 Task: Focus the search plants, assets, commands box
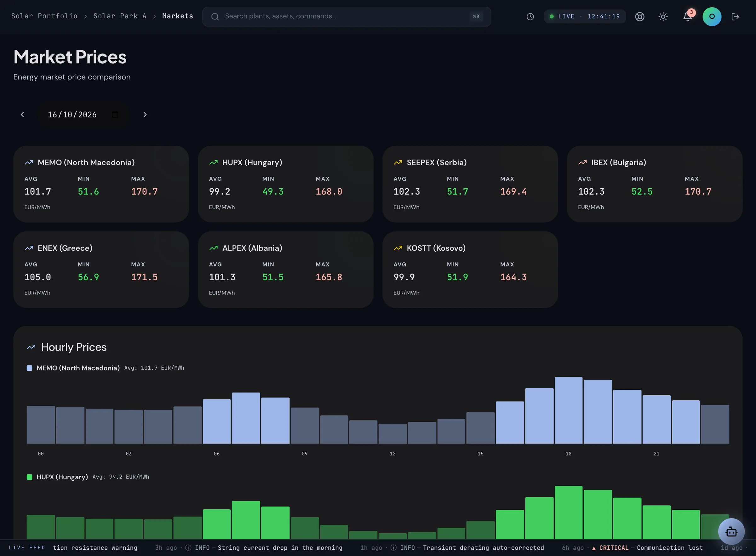pos(346,16)
